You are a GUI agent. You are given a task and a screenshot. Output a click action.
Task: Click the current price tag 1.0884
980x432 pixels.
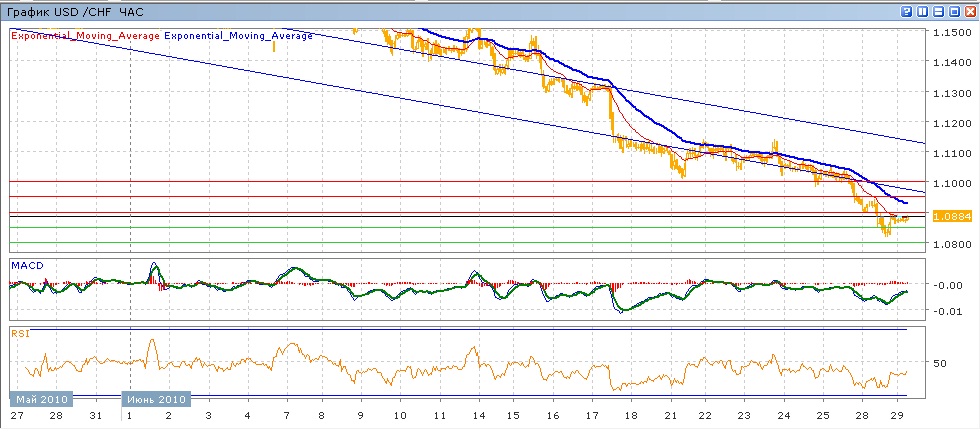click(952, 216)
